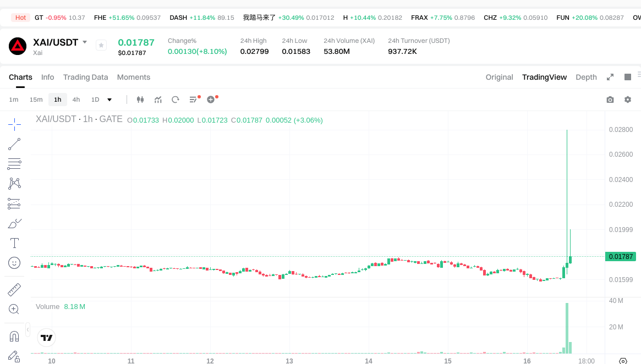Open the XAI/USDT pair selector dropdown
641x364 pixels.
coord(85,41)
